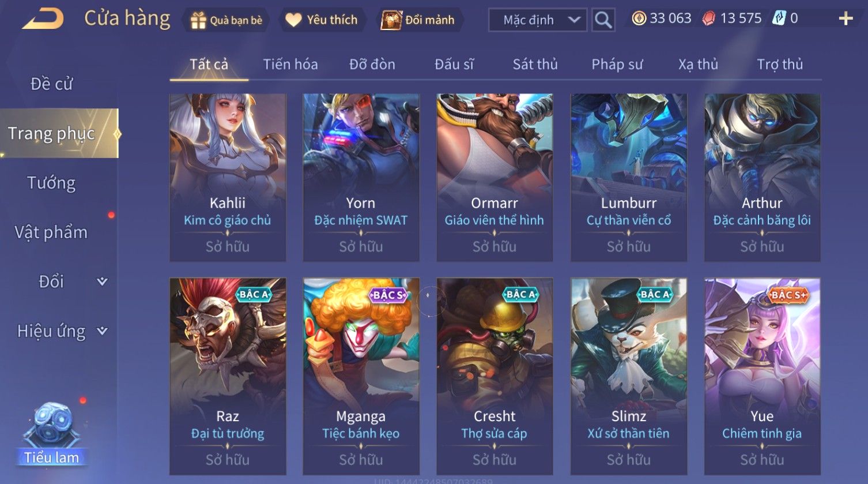Go to the Đề cử section
This screenshot has height=484, width=868.
tap(51, 84)
